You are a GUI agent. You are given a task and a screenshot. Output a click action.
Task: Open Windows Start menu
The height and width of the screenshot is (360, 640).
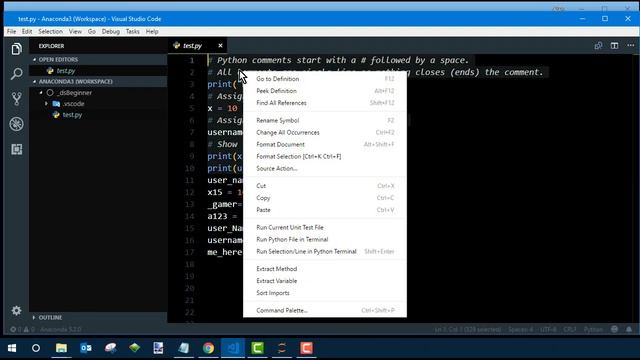tap(12, 348)
